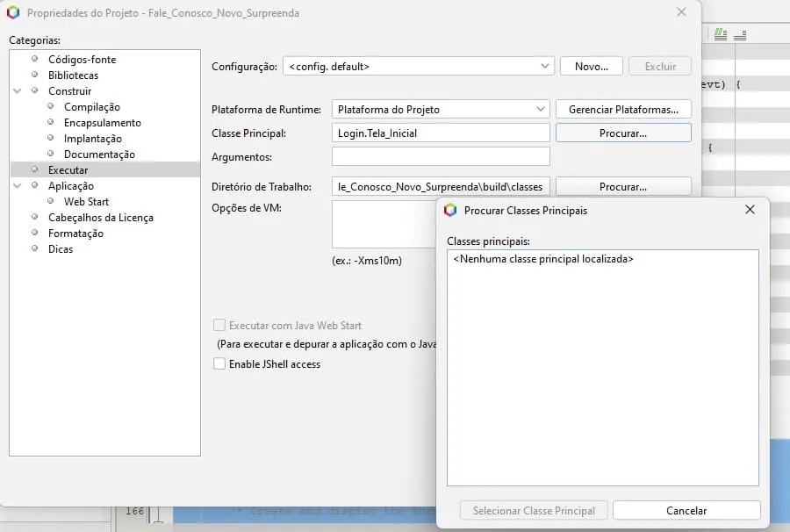Collapse the Construir tree node

tap(18, 91)
